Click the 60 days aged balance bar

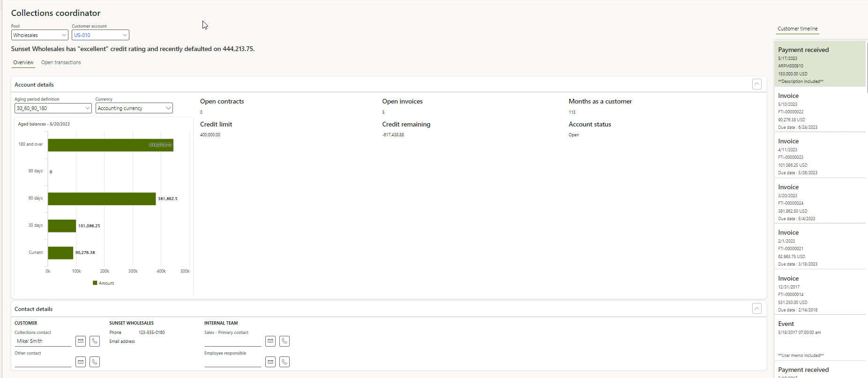click(x=102, y=199)
